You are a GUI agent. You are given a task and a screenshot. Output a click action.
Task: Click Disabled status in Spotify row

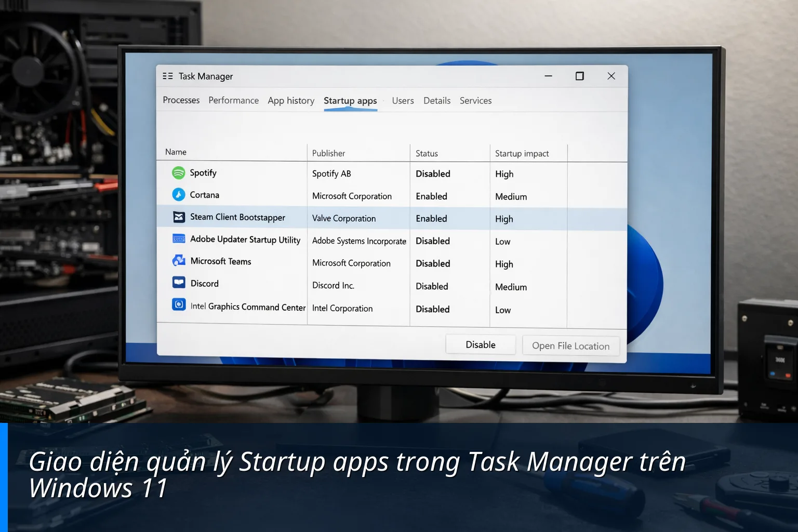pos(433,174)
